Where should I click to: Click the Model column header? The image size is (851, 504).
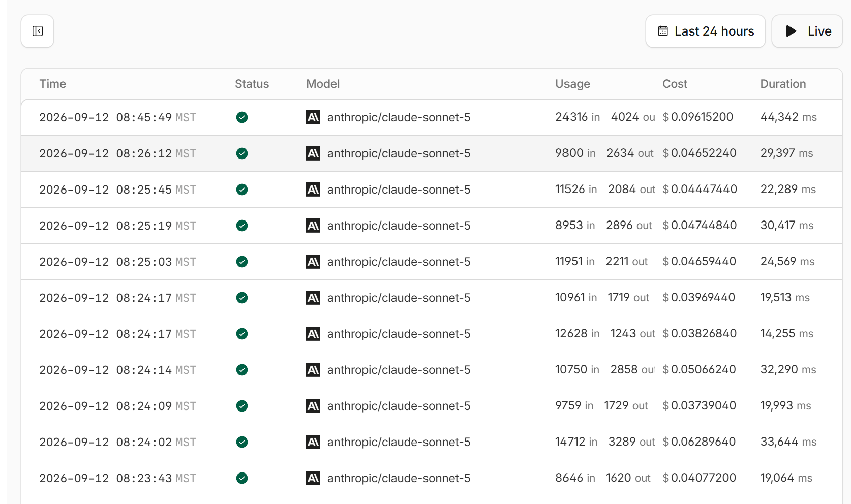tap(323, 84)
